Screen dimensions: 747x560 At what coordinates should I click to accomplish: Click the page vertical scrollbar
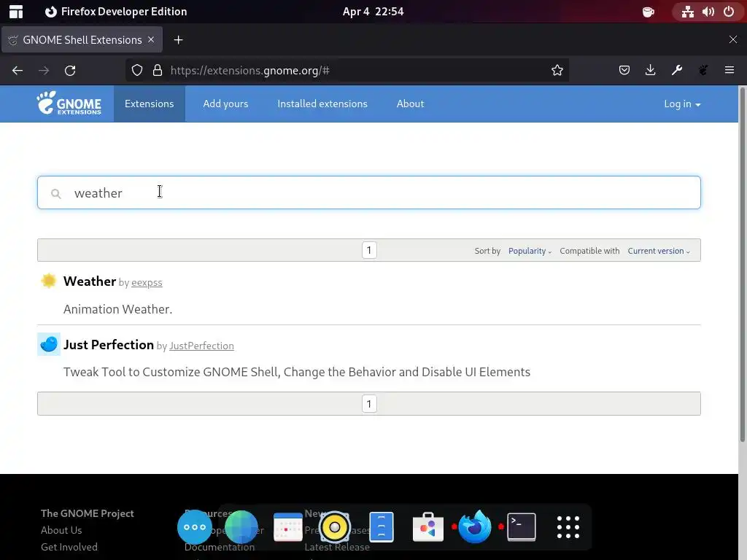[x=742, y=264]
